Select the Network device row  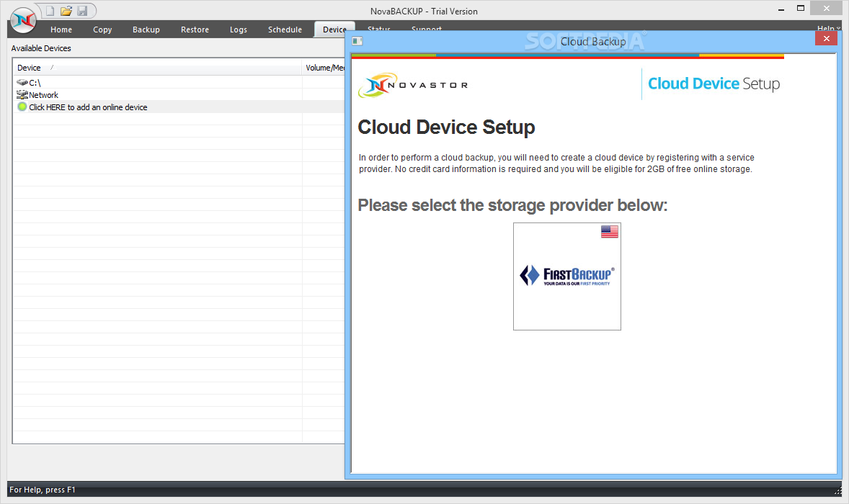point(179,94)
